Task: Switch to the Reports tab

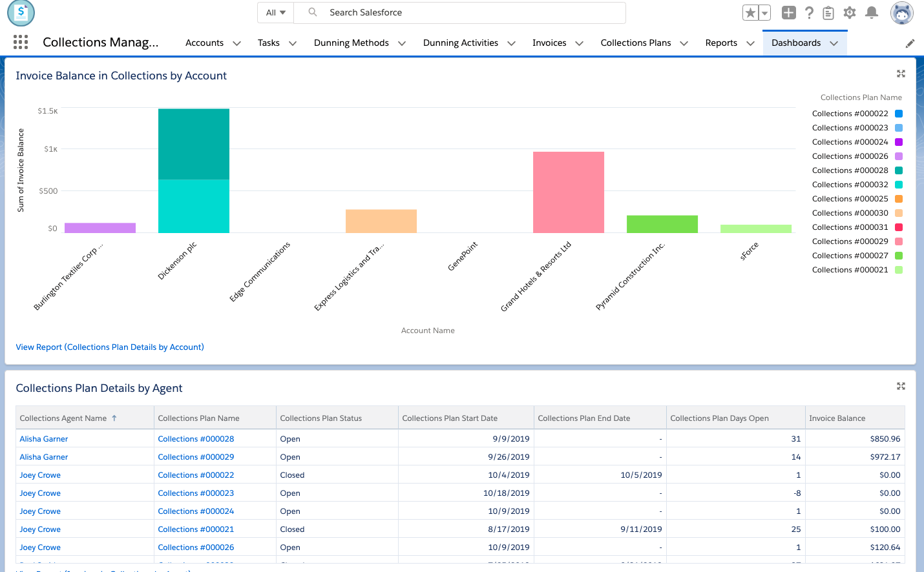Action: pos(721,43)
